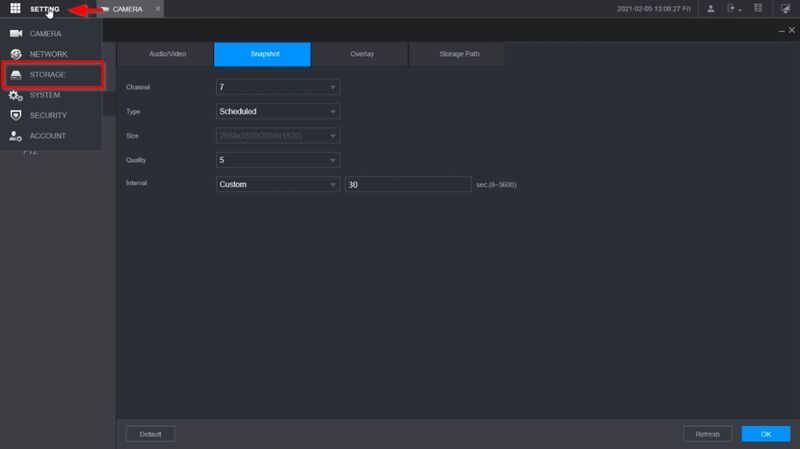This screenshot has height=449, width=800.
Task: Open the Interval dropdown showing Custom
Action: coord(278,184)
